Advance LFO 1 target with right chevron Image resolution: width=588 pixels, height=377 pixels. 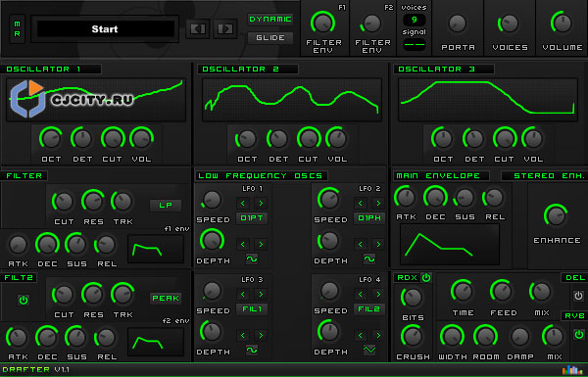261,203
